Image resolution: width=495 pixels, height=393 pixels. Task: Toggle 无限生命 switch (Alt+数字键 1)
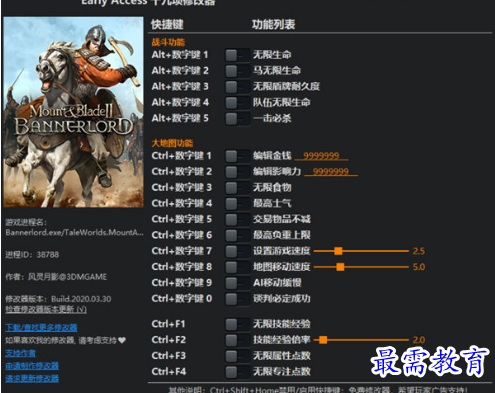click(x=237, y=55)
